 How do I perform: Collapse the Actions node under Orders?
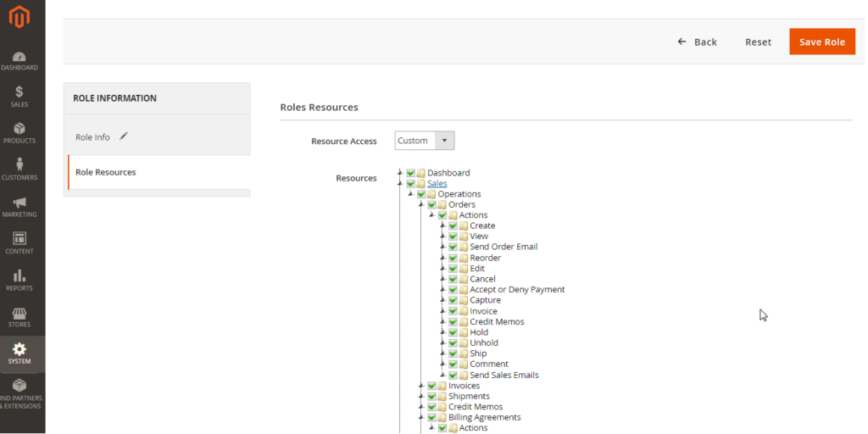[432, 215]
